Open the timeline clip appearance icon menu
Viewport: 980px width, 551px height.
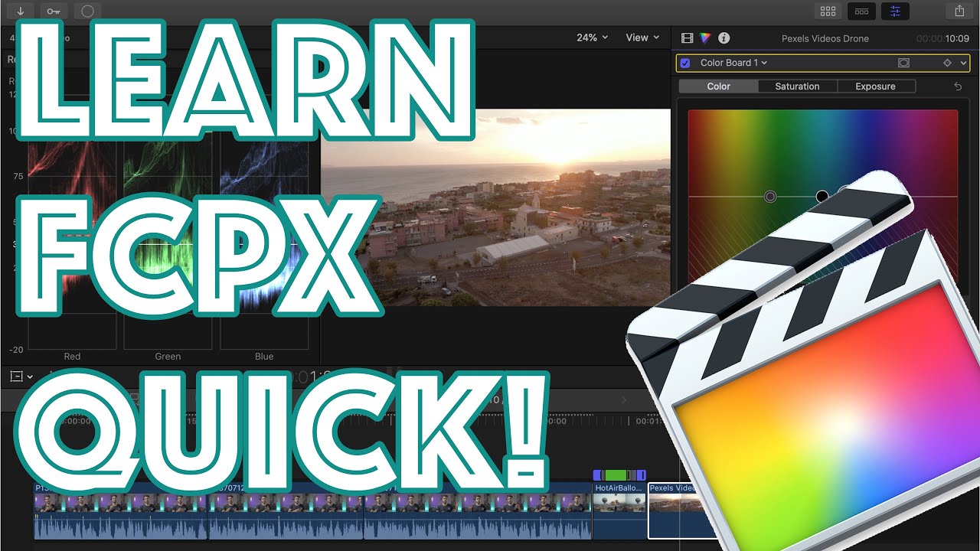[x=21, y=377]
